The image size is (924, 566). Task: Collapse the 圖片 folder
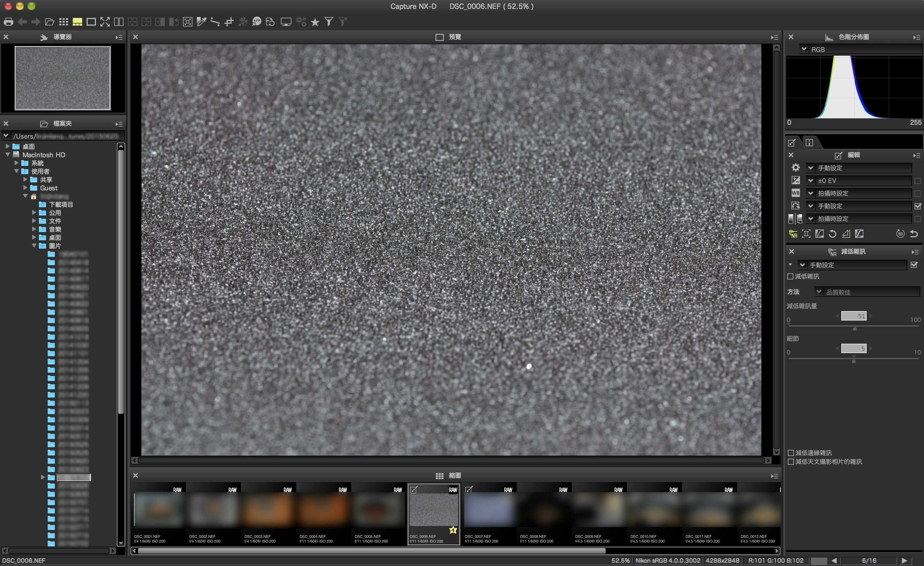34,245
